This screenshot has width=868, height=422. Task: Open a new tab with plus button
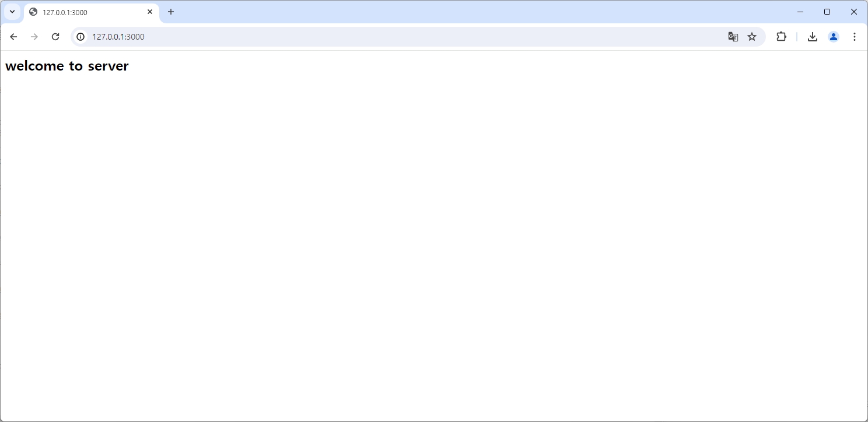point(171,12)
